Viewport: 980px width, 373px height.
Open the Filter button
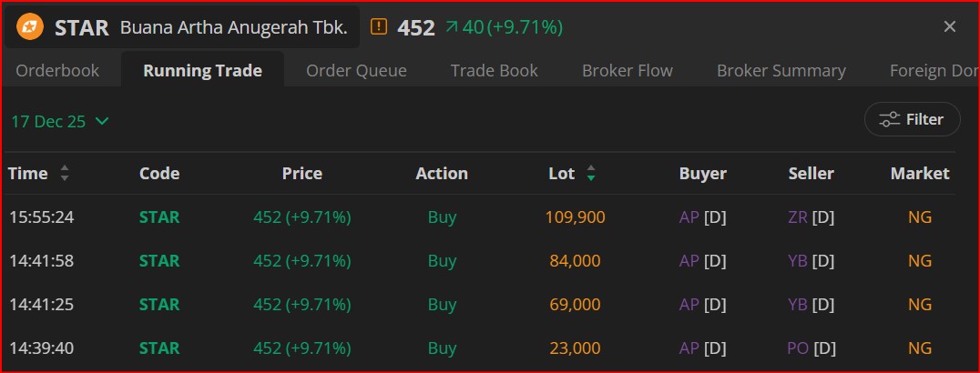(912, 119)
